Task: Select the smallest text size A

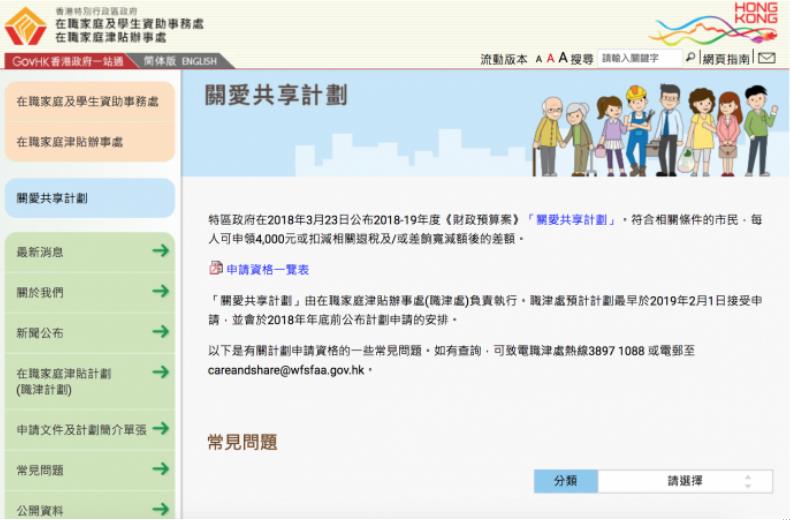Action: [538, 60]
